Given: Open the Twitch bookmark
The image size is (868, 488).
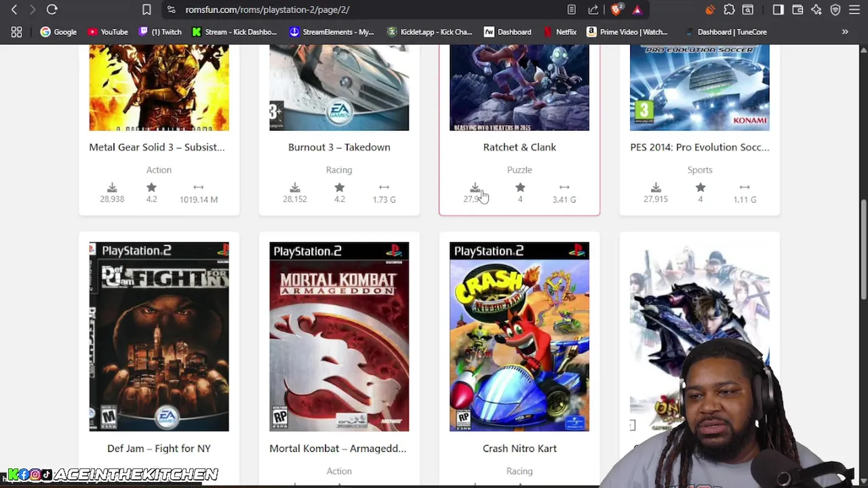Looking at the screenshot, I should coord(160,32).
